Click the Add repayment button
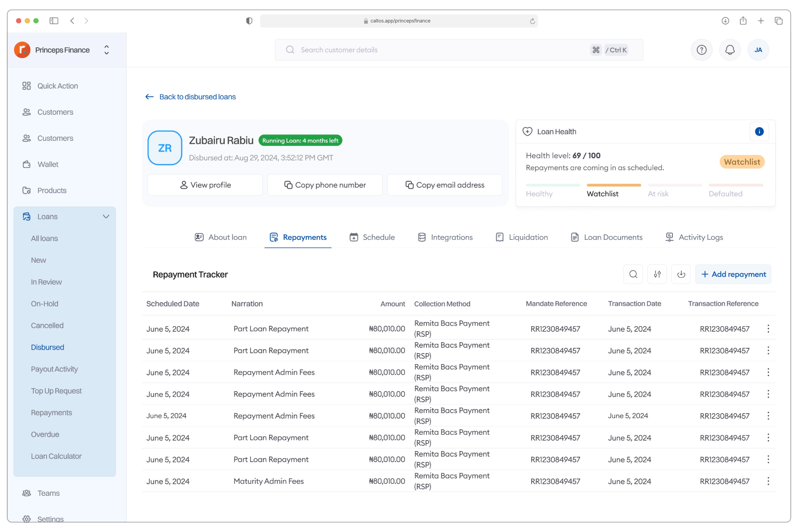 733,274
